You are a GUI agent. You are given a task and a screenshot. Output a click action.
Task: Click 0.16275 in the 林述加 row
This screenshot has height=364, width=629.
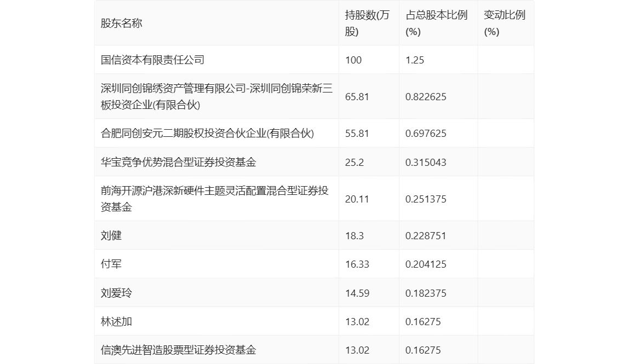click(x=423, y=322)
